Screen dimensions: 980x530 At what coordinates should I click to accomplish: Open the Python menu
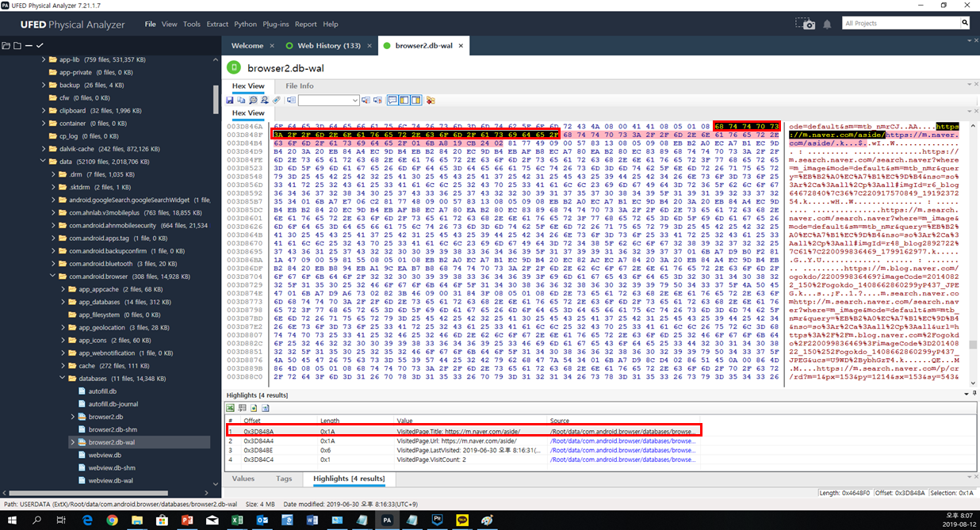tap(246, 25)
